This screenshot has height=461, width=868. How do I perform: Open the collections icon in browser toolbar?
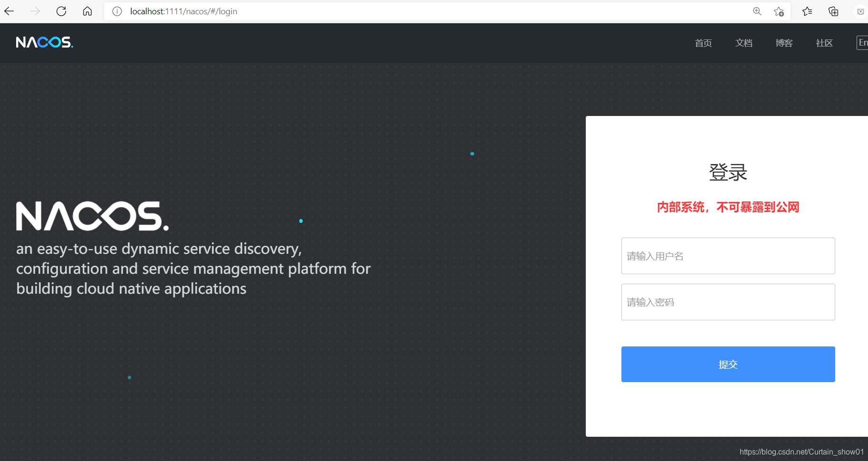pyautogui.click(x=833, y=11)
